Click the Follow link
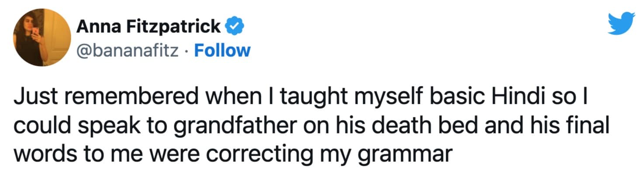 point(222,51)
